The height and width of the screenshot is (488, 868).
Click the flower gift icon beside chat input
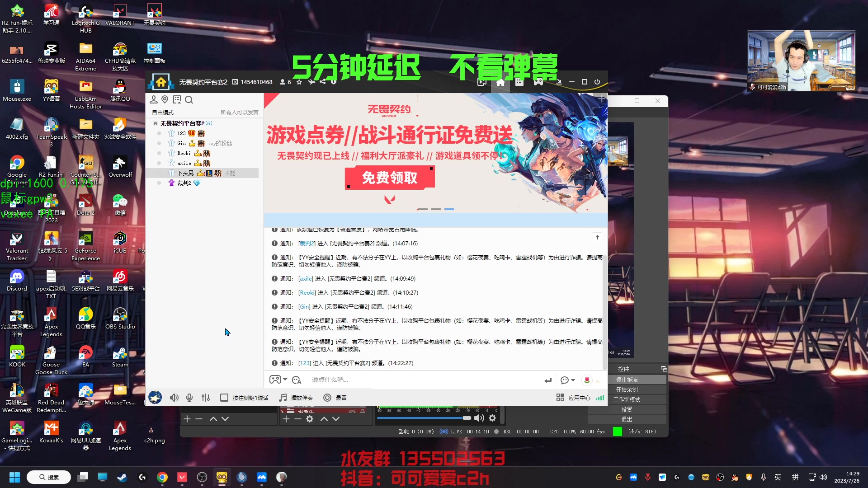coord(586,380)
